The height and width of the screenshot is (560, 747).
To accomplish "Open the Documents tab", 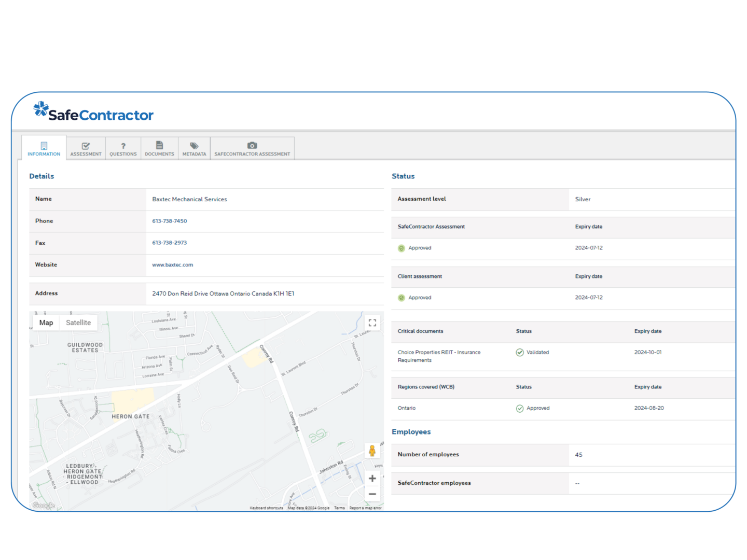I will (x=159, y=149).
